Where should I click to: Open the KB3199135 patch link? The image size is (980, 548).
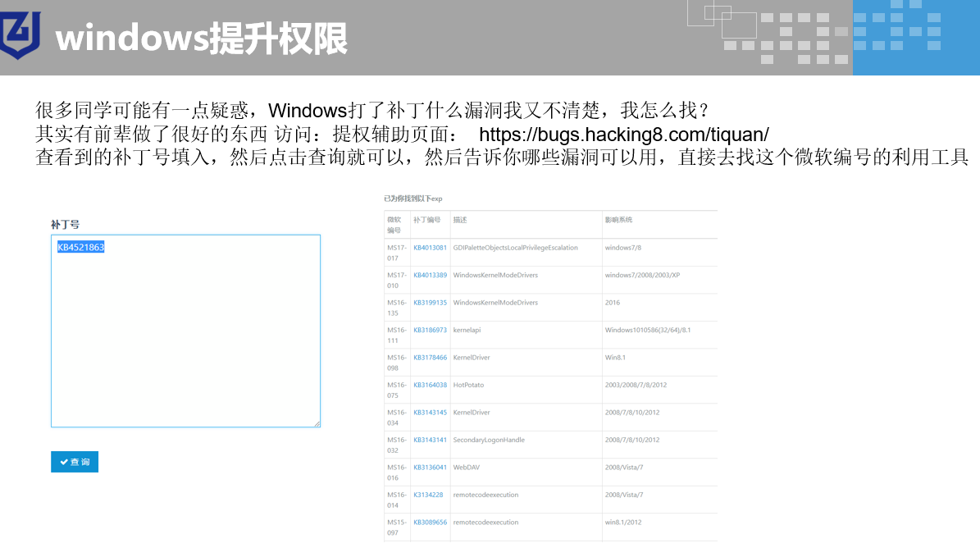click(x=430, y=303)
